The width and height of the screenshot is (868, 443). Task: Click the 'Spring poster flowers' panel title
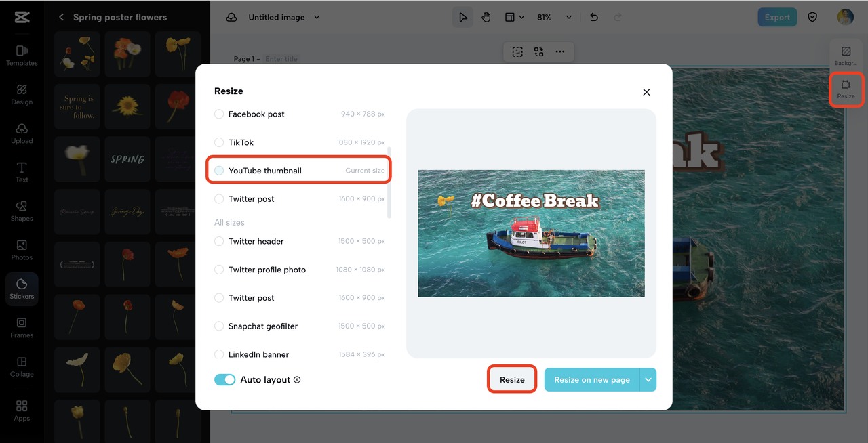(x=120, y=17)
